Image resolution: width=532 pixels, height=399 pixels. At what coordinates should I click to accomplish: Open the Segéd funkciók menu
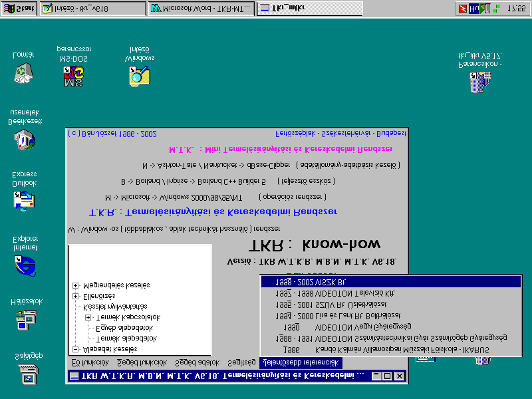point(142,362)
